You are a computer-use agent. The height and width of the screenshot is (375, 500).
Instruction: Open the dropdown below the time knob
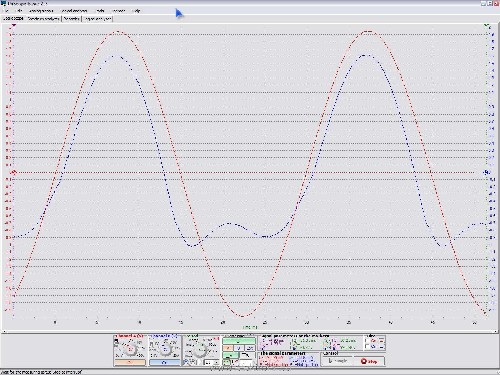pos(212,362)
